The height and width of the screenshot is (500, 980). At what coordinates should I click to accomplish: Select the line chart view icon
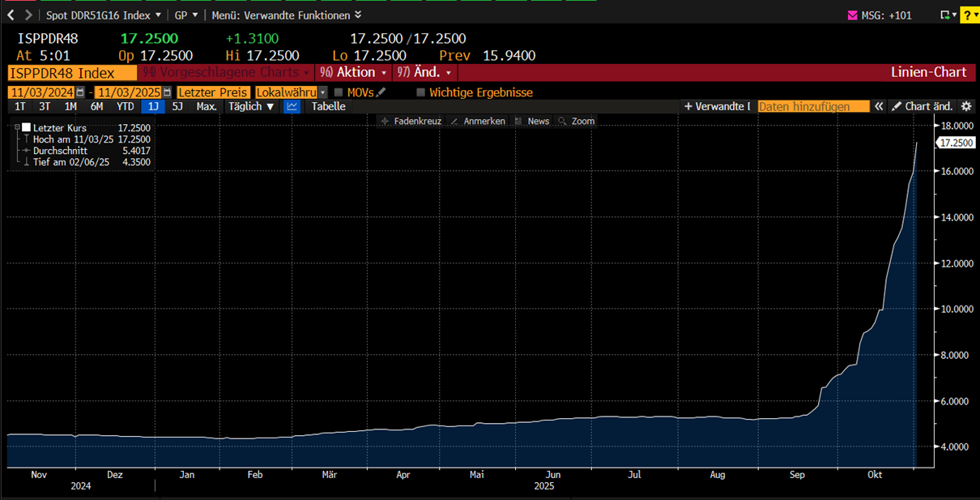click(x=292, y=107)
